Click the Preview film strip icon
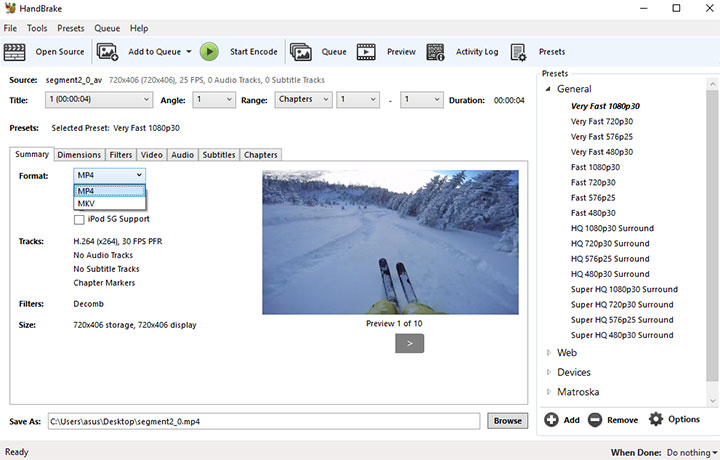The image size is (720, 460). point(366,51)
